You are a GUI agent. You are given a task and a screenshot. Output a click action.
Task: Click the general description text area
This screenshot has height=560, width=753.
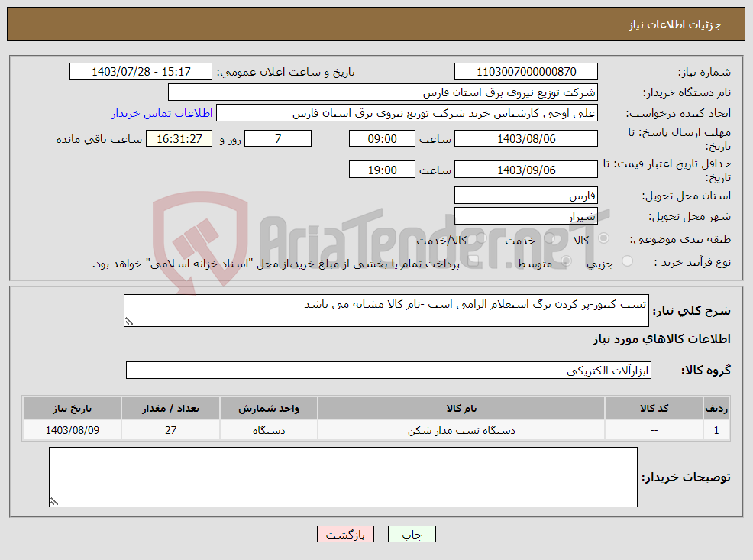click(x=386, y=311)
